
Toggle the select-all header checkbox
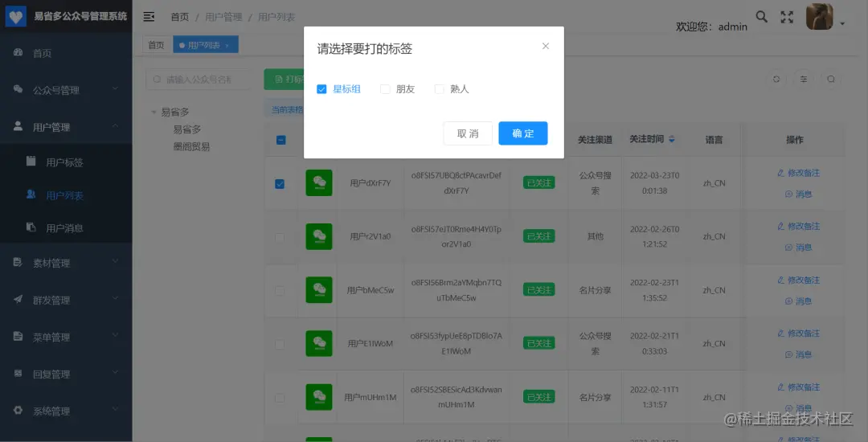pos(280,141)
